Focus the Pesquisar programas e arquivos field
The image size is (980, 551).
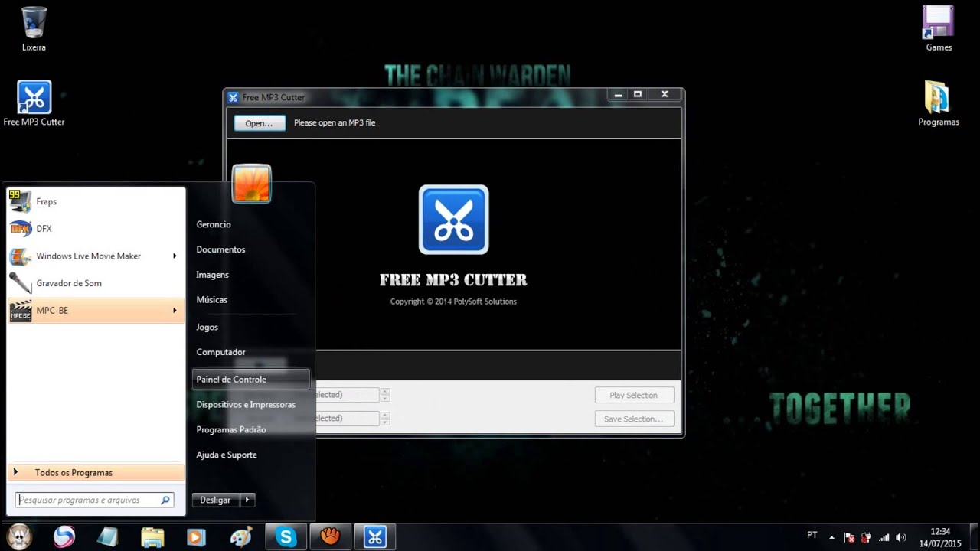point(94,500)
